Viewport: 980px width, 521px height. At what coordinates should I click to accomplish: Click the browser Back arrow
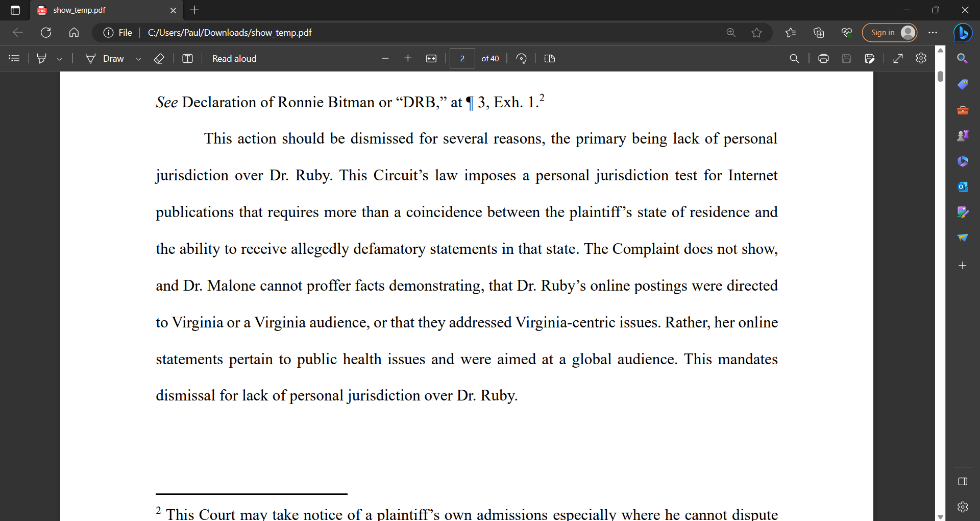(18, 33)
